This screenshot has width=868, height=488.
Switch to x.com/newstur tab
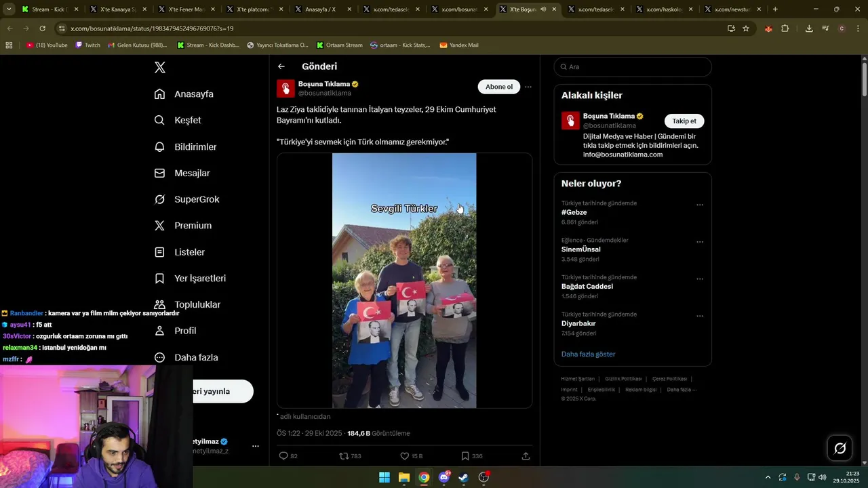(732, 9)
